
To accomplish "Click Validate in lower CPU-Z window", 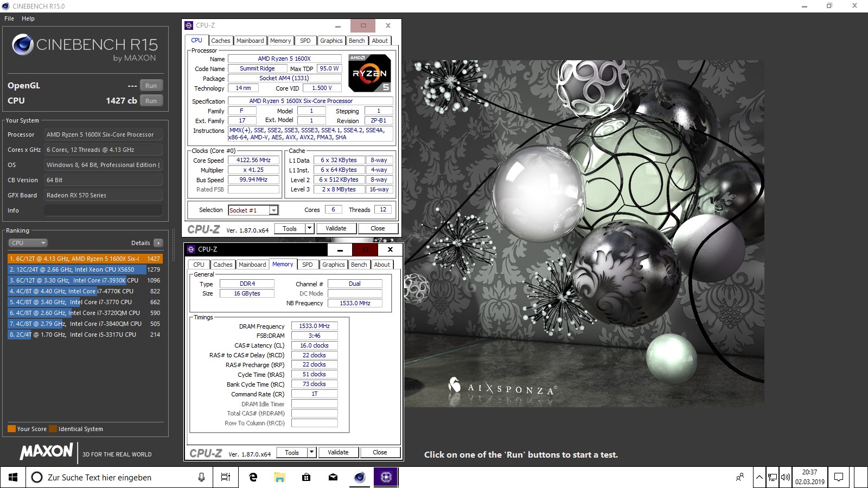I will (338, 453).
